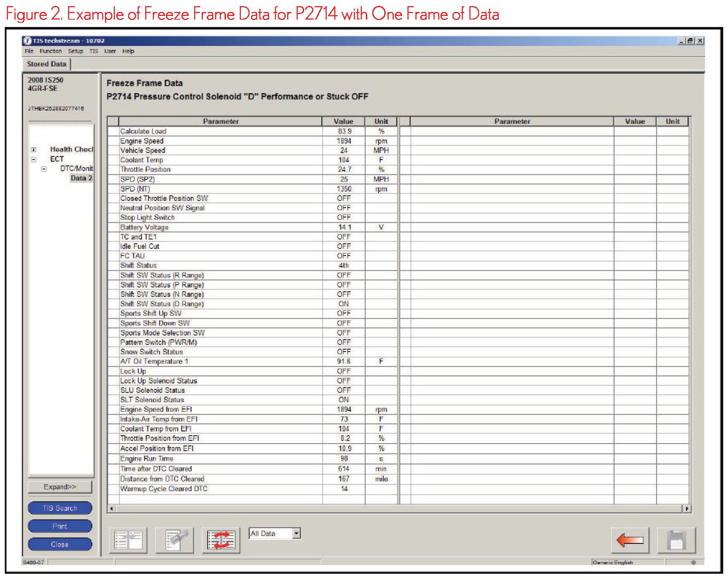This screenshot has height=580, width=728.
Task: Expand the Health Check tree node
Action: [34, 150]
